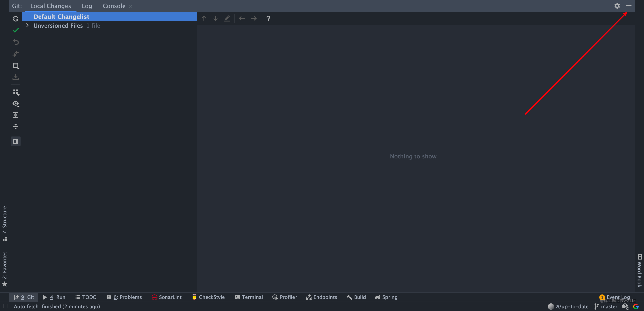Close the Console tab
Image resolution: width=644 pixels, height=311 pixels.
[x=131, y=6]
